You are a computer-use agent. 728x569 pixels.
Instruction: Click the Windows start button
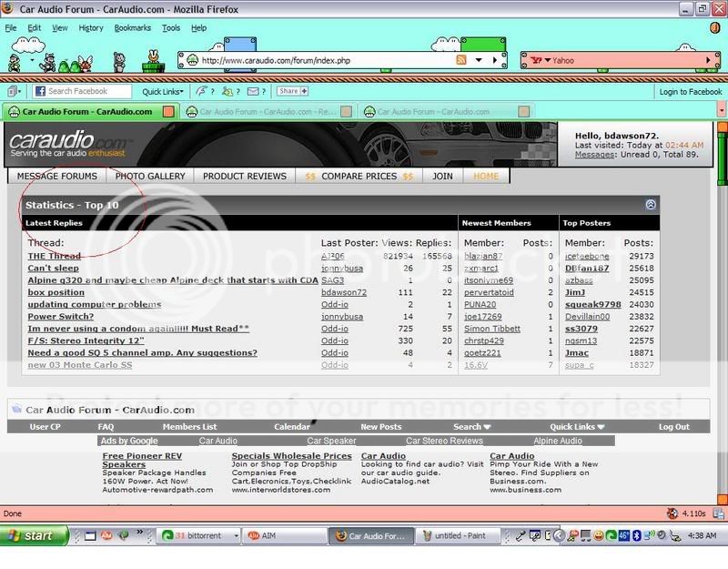coord(33,535)
